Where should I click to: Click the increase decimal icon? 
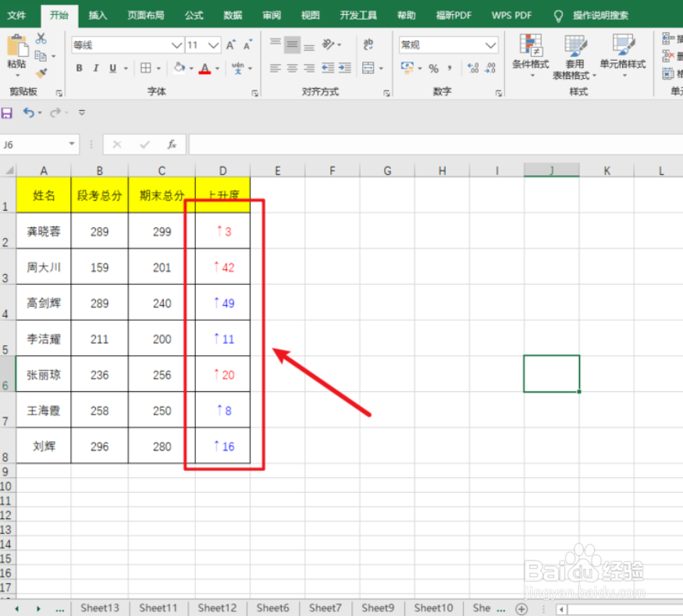(472, 68)
